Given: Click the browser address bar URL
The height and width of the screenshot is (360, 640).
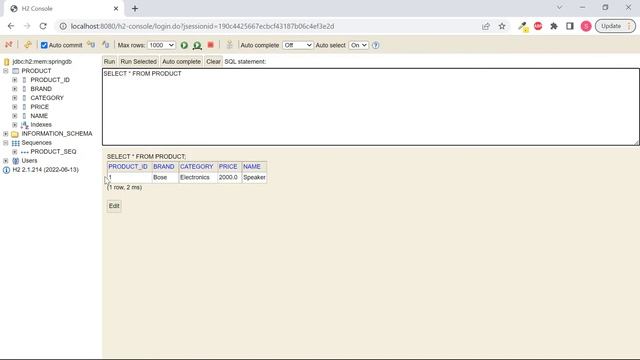Looking at the screenshot, I should click(202, 26).
